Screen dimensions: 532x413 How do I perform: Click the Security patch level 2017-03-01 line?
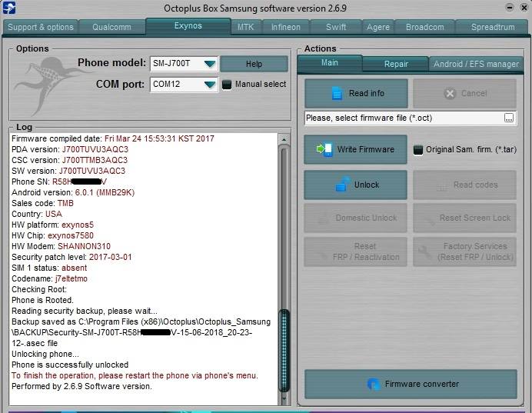click(71, 257)
